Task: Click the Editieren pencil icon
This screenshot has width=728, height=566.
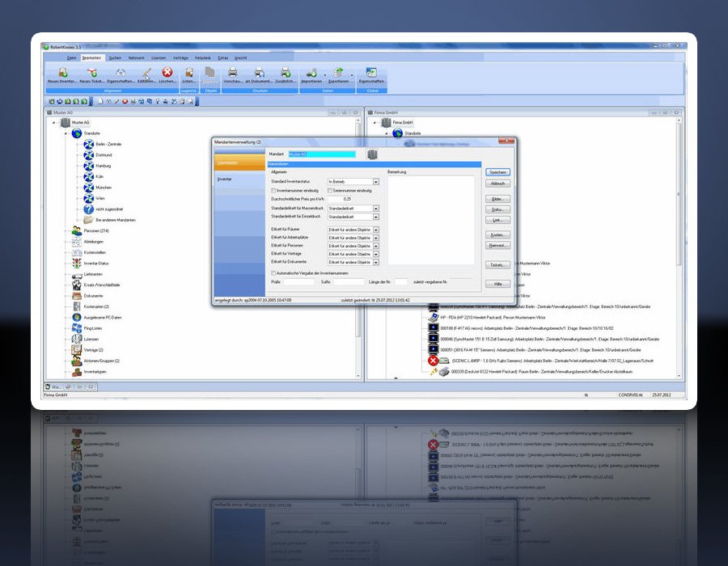Action: (146, 73)
